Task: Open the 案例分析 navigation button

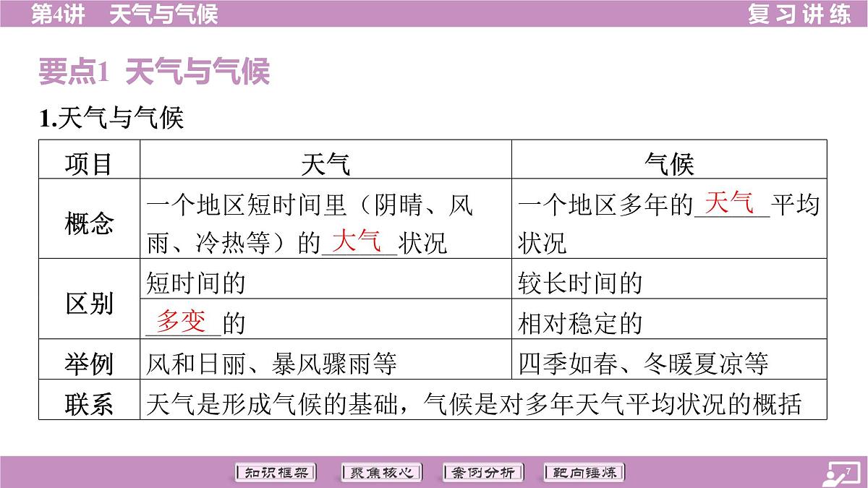Action: click(x=482, y=473)
